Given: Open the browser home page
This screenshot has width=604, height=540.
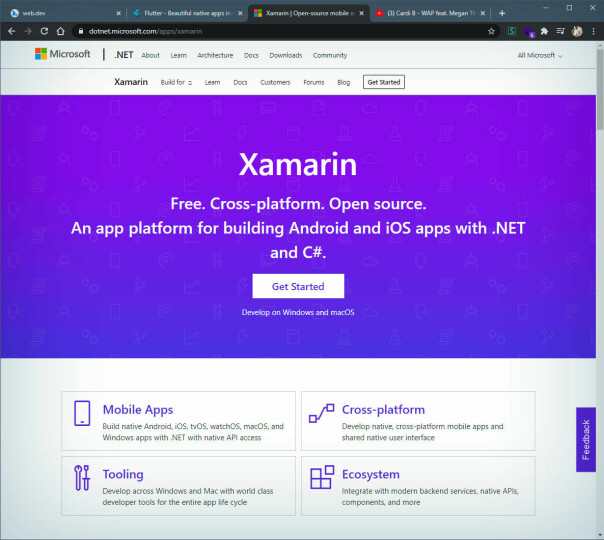Looking at the screenshot, I should click(x=60, y=31).
